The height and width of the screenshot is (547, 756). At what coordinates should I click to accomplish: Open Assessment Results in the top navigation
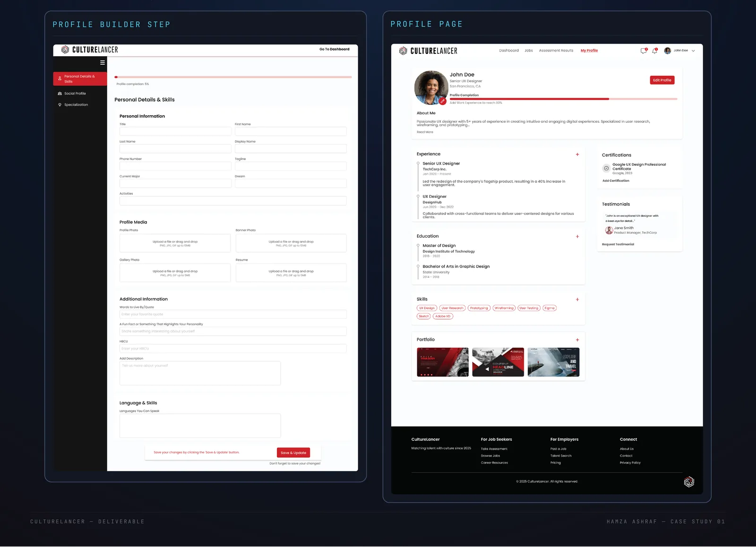pyautogui.click(x=556, y=51)
